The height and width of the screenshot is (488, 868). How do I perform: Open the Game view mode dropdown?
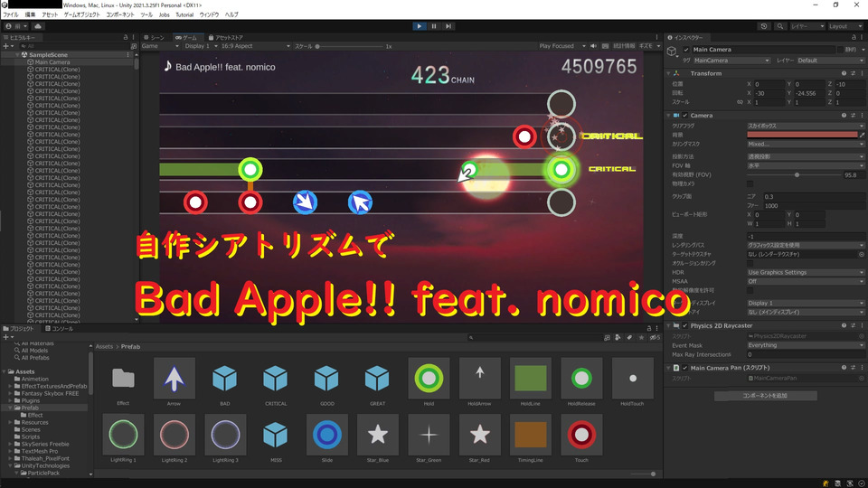[x=160, y=46]
